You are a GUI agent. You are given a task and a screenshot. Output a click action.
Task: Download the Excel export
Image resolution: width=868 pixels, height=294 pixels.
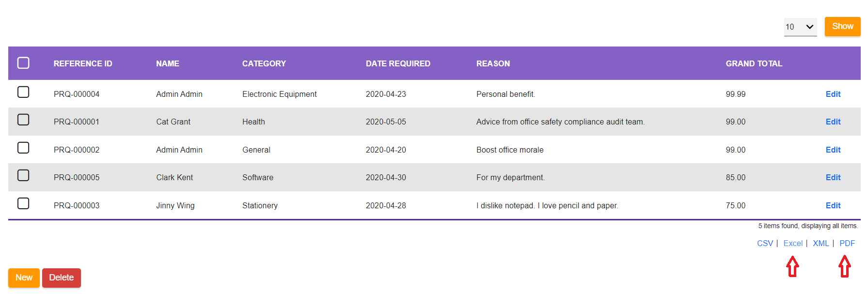793,243
